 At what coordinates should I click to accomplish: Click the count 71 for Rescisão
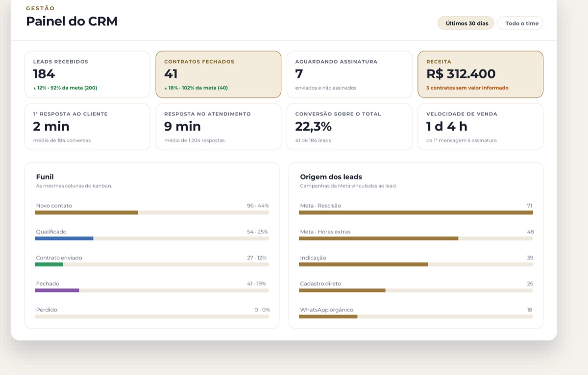coord(530,206)
